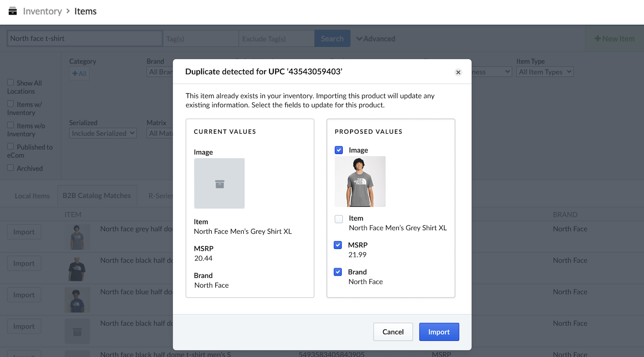The width and height of the screenshot is (644, 357).
Task: Import the blue half dome item
Action: coord(24,295)
